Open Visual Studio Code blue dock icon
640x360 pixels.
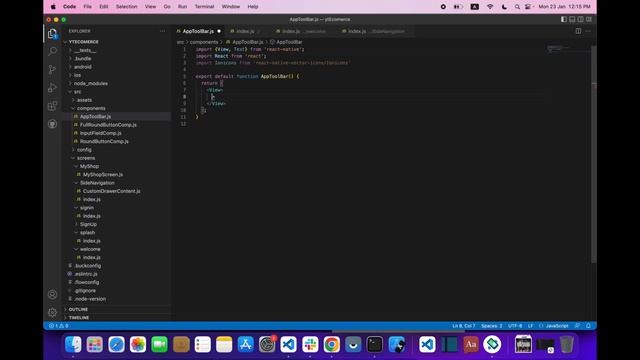pyautogui.click(x=288, y=344)
